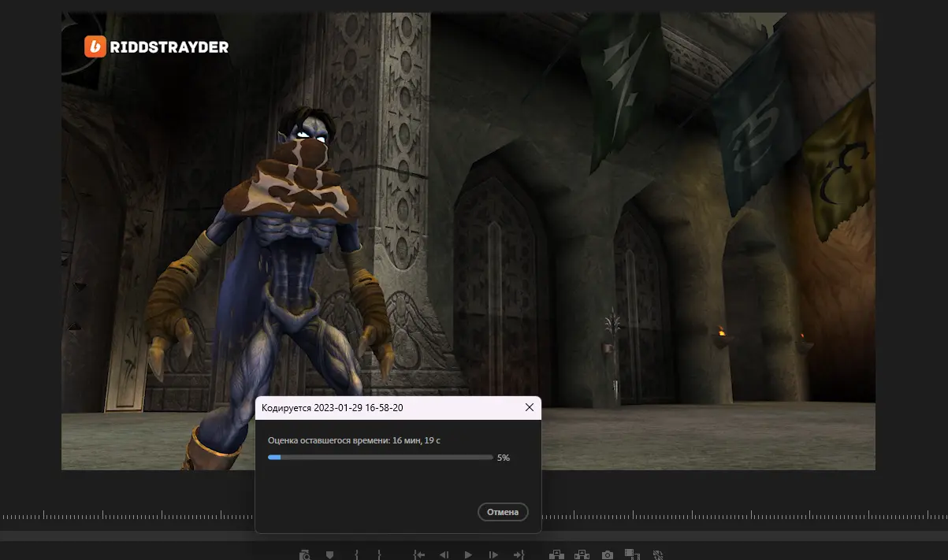Export a frame with the camera icon
Viewport: 948px width, 560px height.
tap(608, 554)
